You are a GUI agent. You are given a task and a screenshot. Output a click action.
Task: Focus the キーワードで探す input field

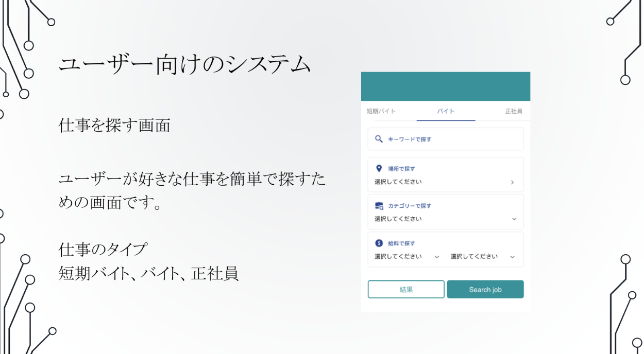[x=453, y=139]
